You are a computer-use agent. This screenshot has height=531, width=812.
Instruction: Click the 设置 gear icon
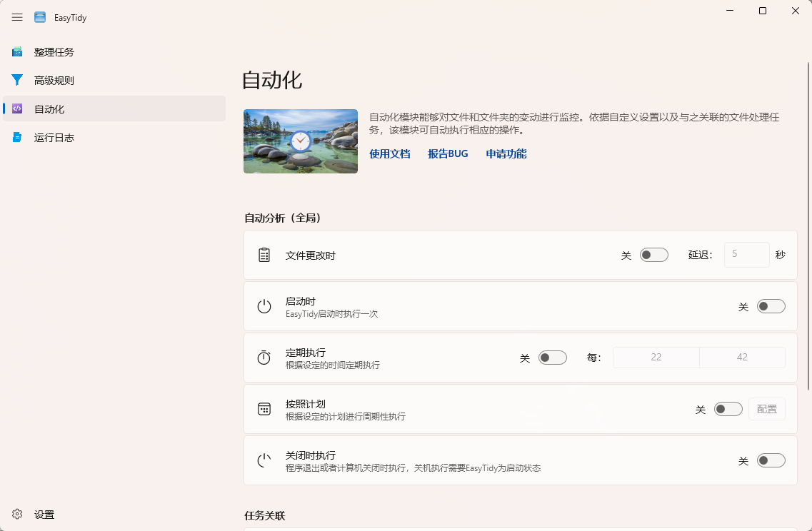tap(17, 514)
